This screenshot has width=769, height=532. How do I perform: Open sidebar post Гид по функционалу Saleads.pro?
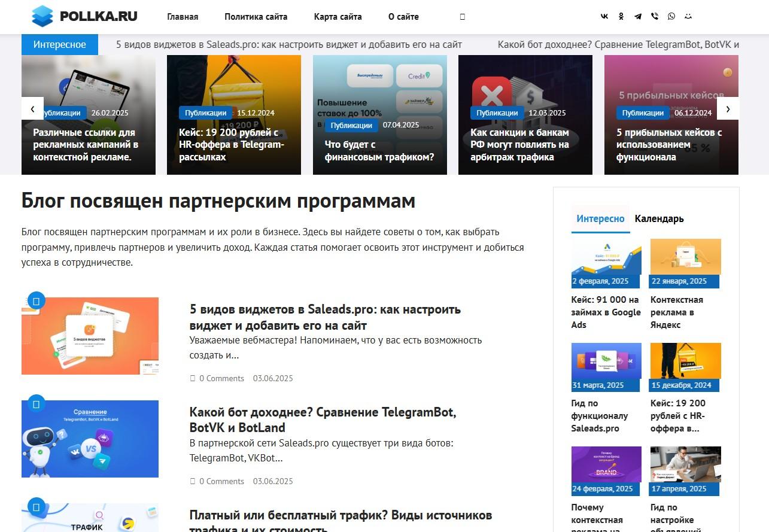600,416
